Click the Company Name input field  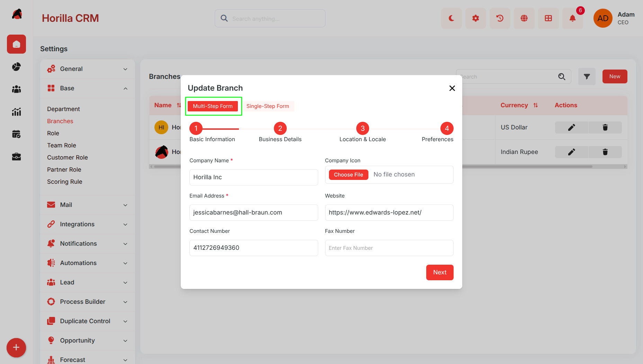[253, 177]
